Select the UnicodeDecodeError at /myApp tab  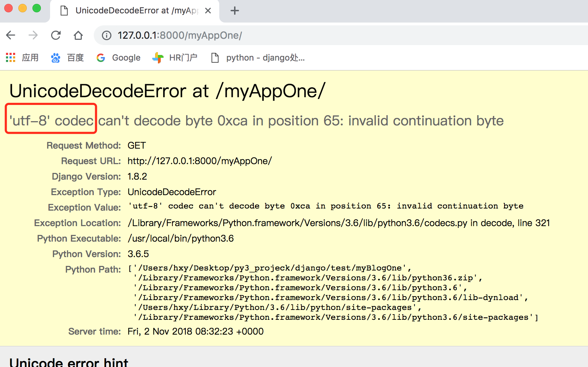tap(135, 11)
